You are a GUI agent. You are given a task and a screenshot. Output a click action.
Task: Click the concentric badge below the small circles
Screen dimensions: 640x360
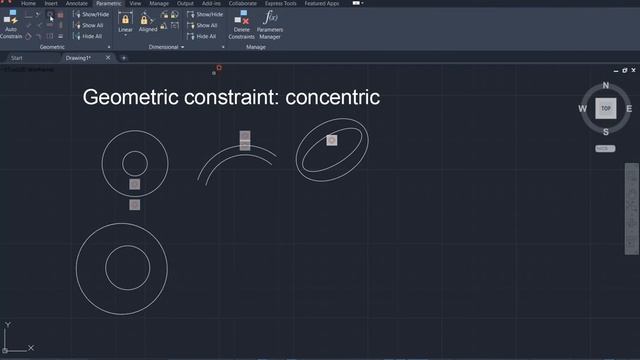(135, 204)
